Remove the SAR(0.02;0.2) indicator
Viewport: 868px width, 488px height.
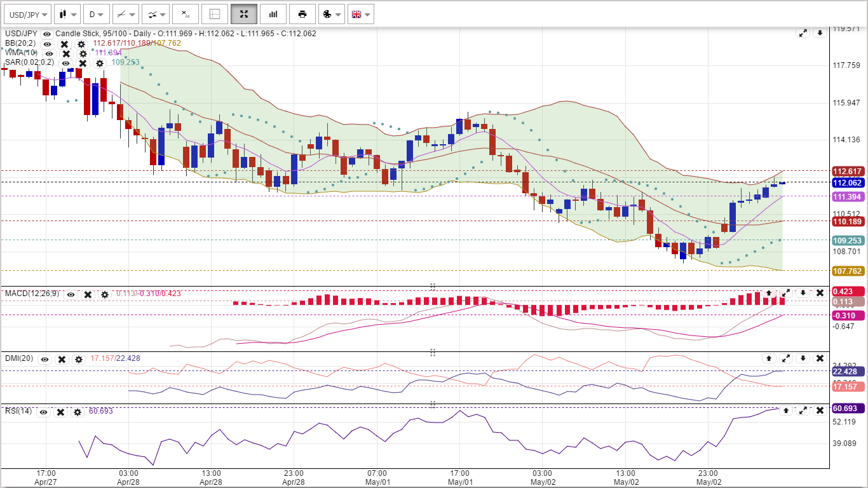pos(83,63)
